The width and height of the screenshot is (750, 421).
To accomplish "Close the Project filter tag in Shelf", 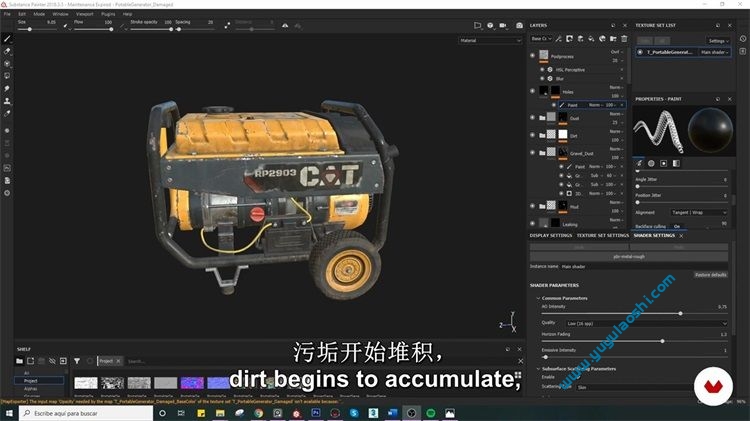I will [118, 361].
